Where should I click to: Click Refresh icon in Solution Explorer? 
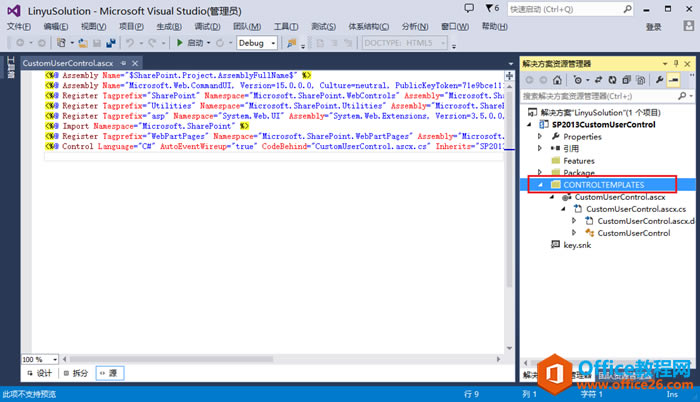pos(612,80)
